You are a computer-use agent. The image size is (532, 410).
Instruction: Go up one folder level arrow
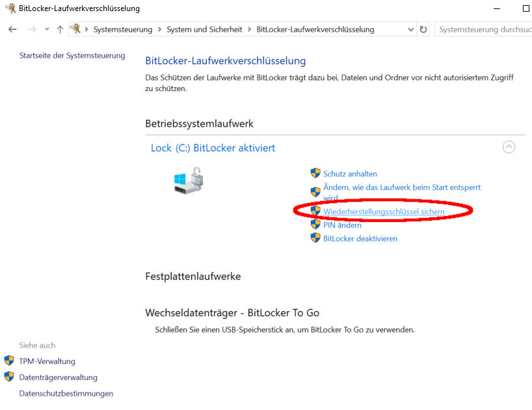click(x=60, y=29)
